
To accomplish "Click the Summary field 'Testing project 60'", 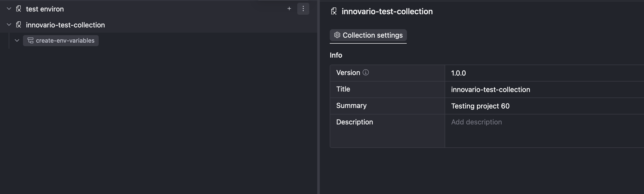I will 480,106.
